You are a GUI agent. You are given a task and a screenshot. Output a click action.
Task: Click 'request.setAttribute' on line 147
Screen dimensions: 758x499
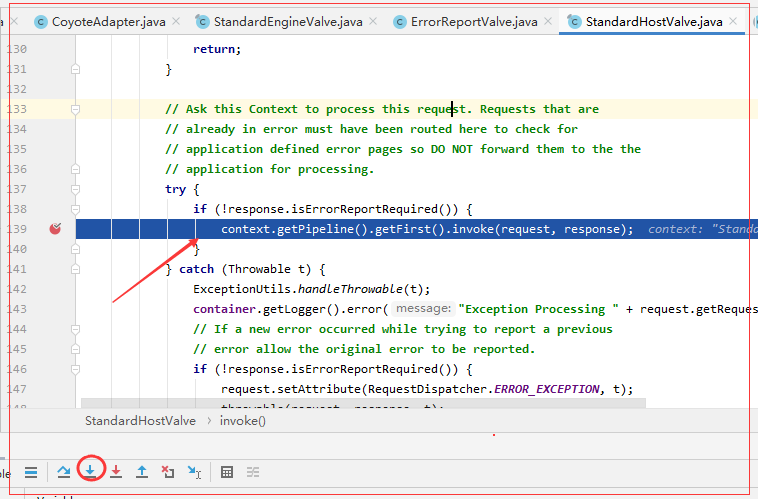[291, 389]
